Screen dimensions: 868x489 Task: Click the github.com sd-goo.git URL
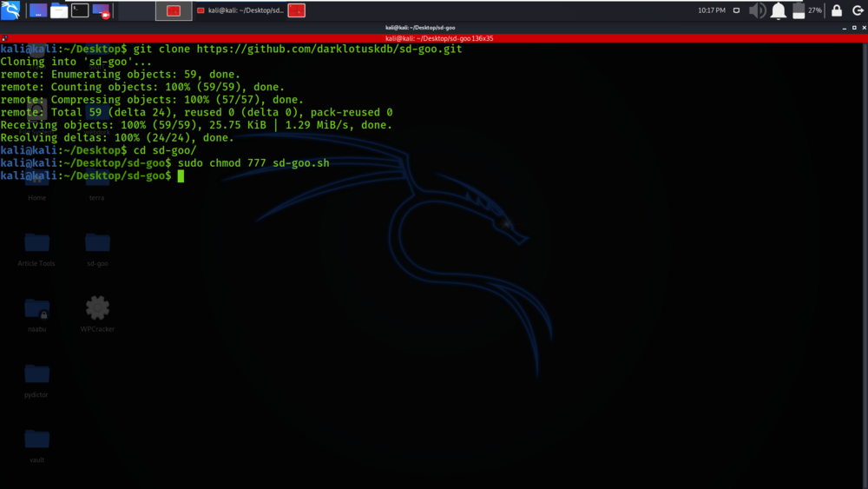[329, 49]
